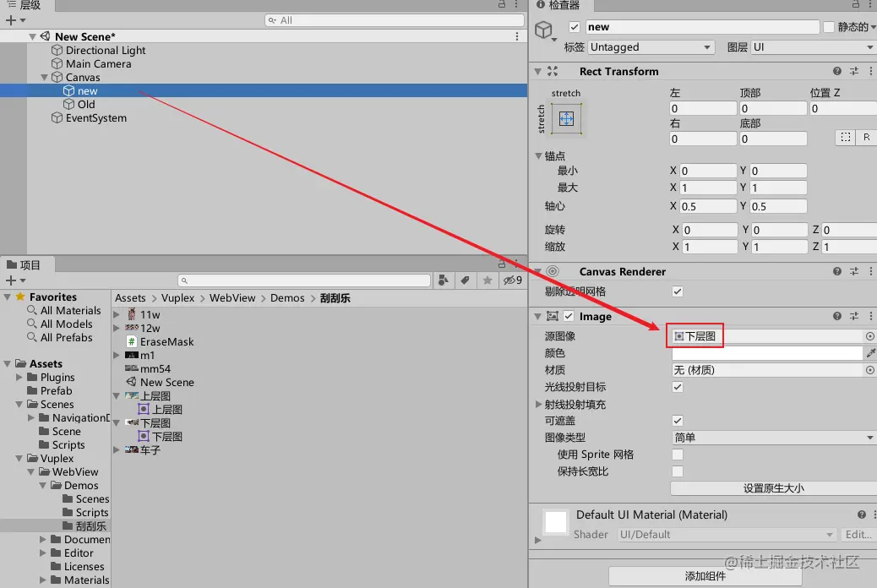Screen dimensions: 877x588
Task: Open the New Scene options menu
Action: [x=517, y=36]
